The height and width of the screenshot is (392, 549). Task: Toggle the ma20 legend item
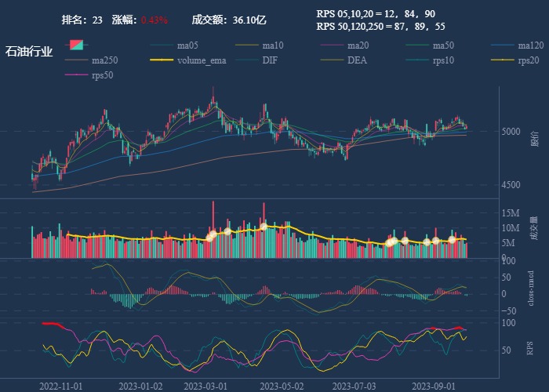[x=358, y=45]
